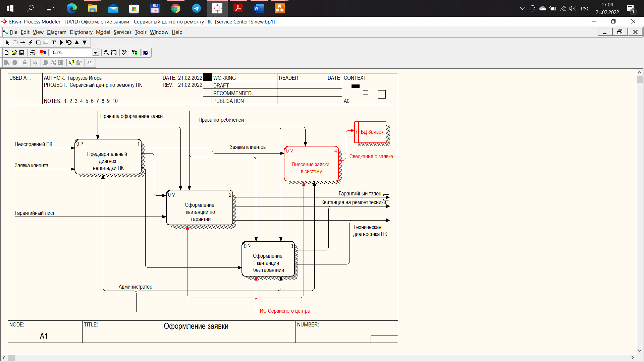Click the magnifier zoom icon
Image resolution: width=644 pixels, height=362 pixels.
pyautogui.click(x=106, y=53)
